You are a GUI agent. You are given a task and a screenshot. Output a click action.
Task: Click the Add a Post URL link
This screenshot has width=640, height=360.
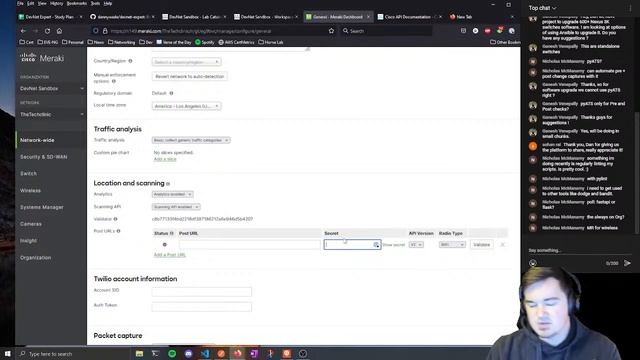[x=169, y=255]
